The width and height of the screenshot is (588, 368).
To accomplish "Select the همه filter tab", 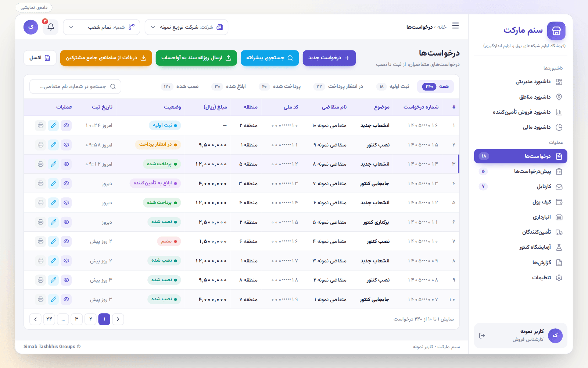I will (x=435, y=86).
